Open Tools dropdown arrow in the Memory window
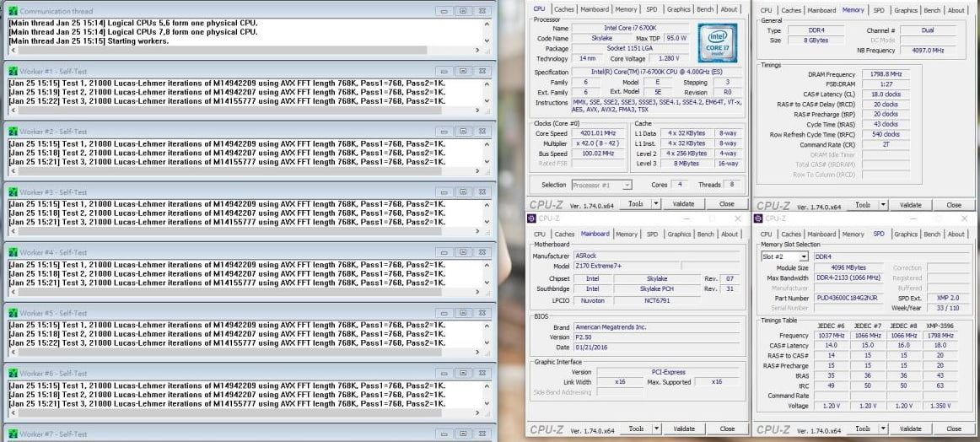 point(883,205)
